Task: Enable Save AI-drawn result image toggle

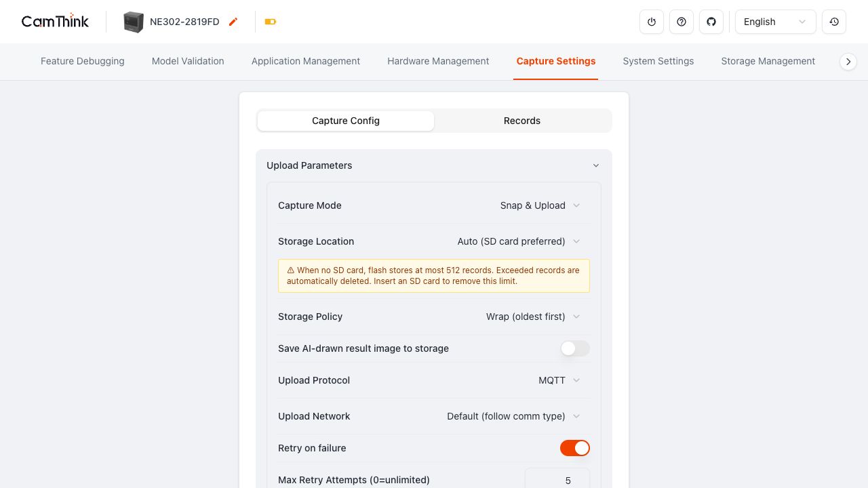Action: [x=575, y=348]
